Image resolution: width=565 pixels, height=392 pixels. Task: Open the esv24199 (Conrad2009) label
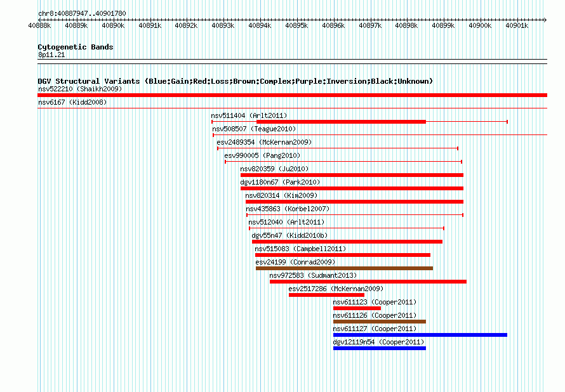pos(295,262)
